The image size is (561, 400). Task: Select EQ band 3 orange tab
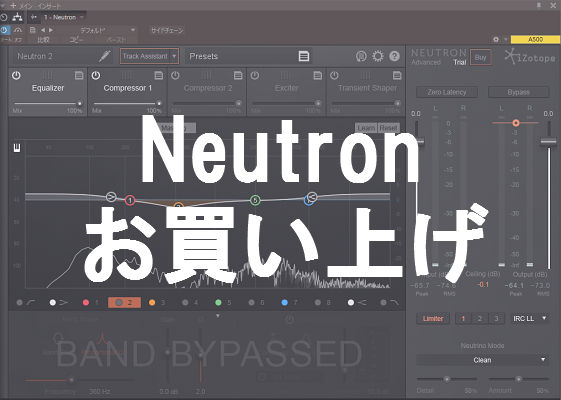157,303
